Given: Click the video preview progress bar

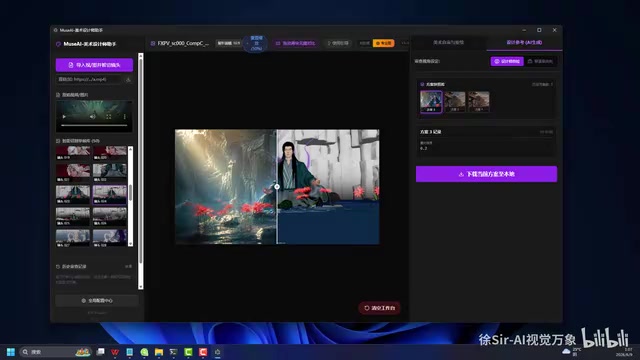Looking at the screenshot, I should point(94,125).
